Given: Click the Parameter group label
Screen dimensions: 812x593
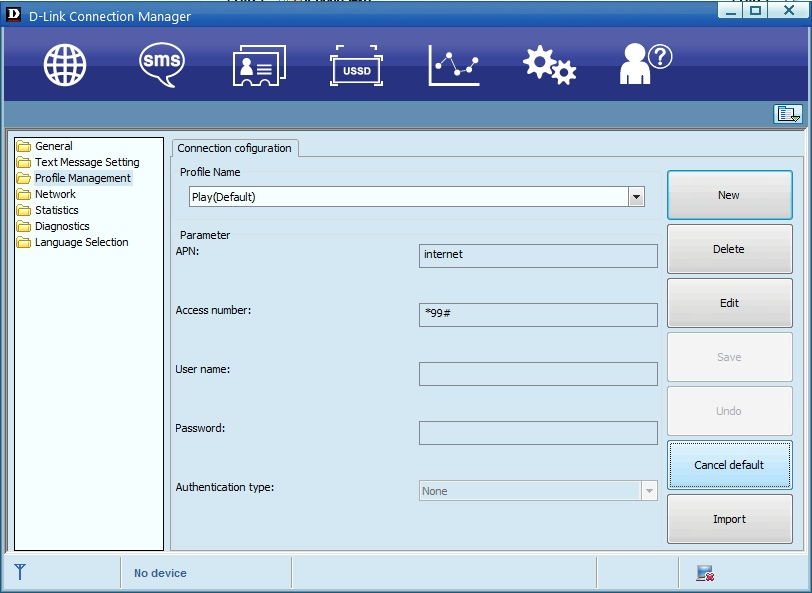Looking at the screenshot, I should coord(205,235).
